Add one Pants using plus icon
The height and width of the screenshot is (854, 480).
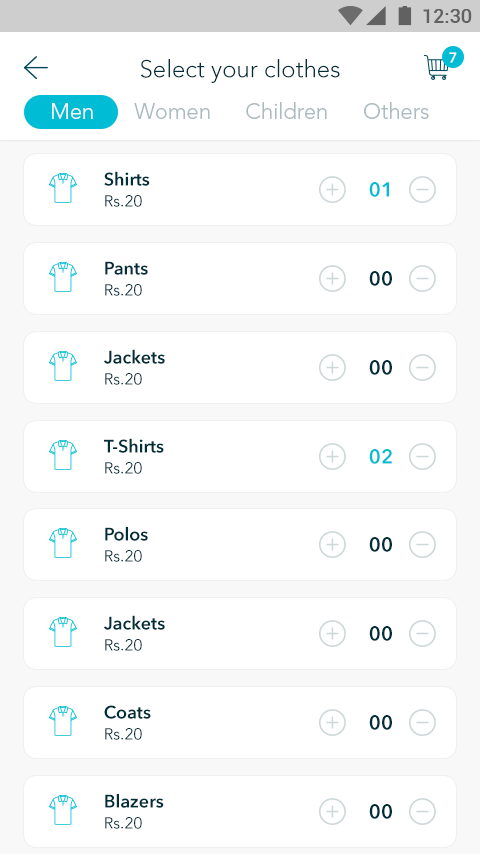[332, 278]
